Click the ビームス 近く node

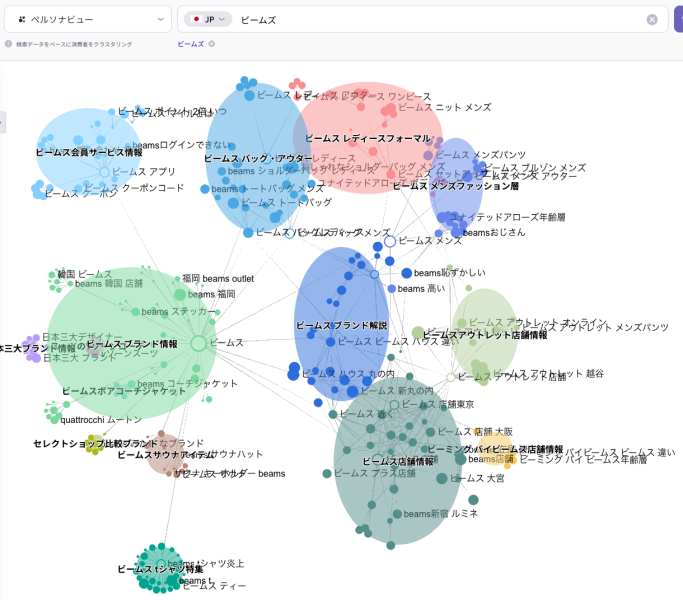pos(333,414)
